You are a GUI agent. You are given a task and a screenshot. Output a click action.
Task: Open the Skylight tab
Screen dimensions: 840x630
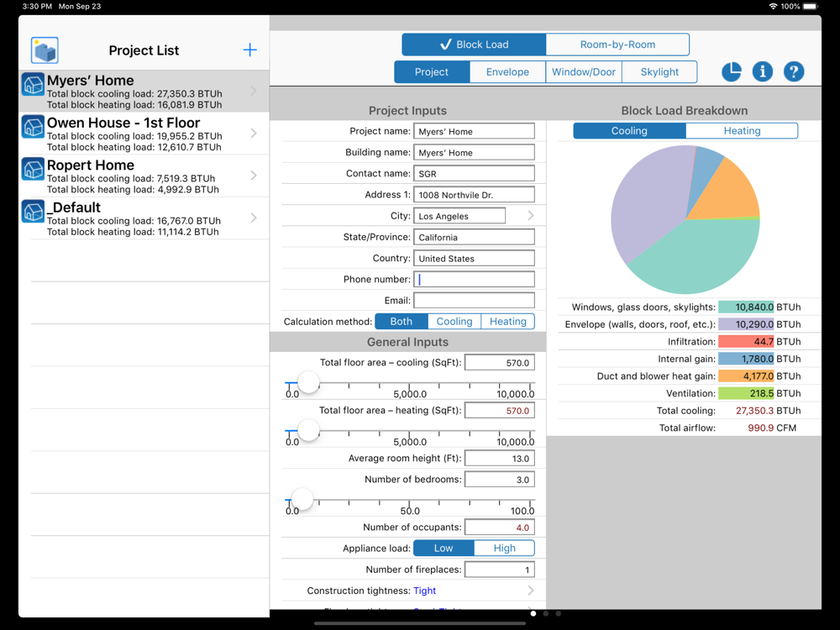pyautogui.click(x=659, y=71)
